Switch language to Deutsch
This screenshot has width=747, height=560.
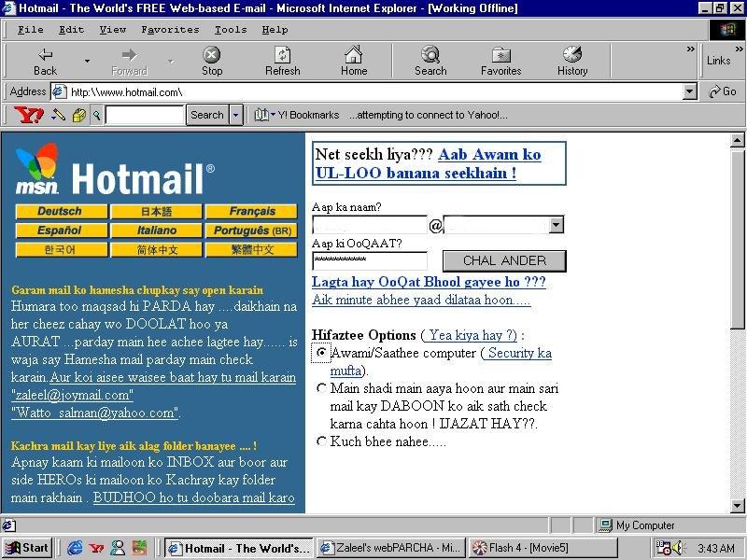[61, 212]
